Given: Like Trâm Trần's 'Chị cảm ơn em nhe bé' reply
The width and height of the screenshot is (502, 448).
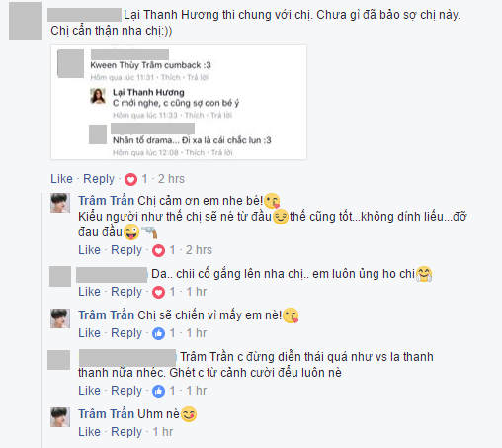Looking at the screenshot, I should (x=89, y=250).
